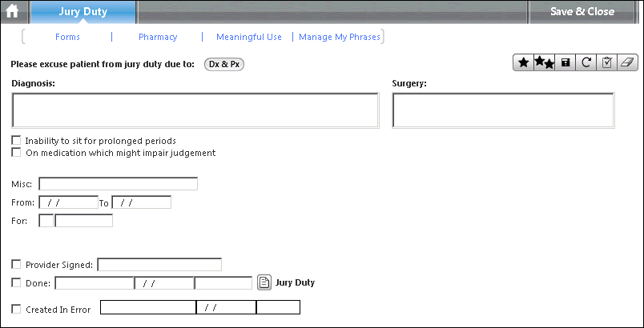Click the eraser clear icon
644x328 pixels.
tap(627, 62)
